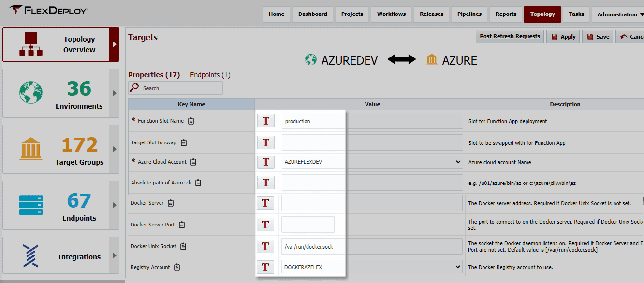Click the server stack icon on the Endpoints tile

[31, 205]
